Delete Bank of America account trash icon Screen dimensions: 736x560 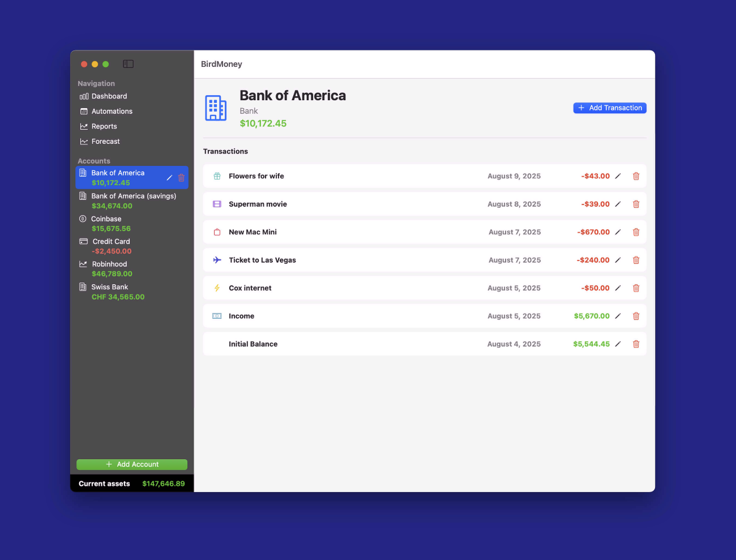pos(181,178)
